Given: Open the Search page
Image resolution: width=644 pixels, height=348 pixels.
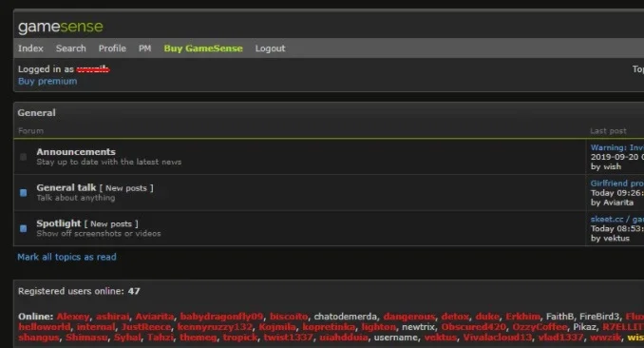Looking at the screenshot, I should [x=70, y=48].
